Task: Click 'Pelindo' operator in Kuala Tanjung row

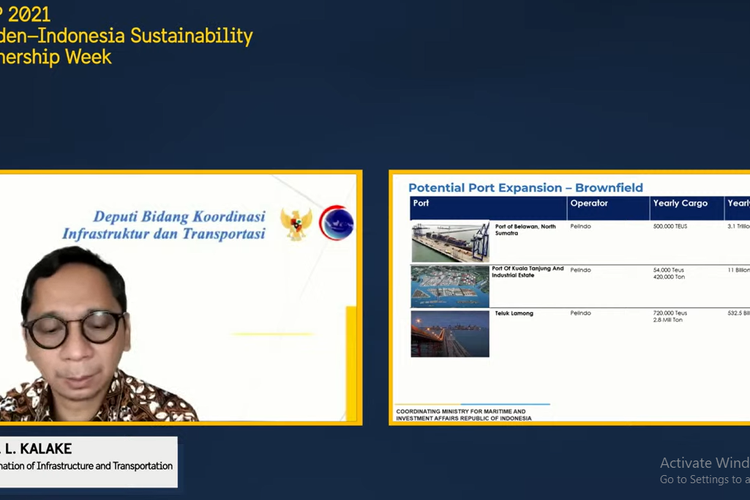Action: [x=581, y=270]
